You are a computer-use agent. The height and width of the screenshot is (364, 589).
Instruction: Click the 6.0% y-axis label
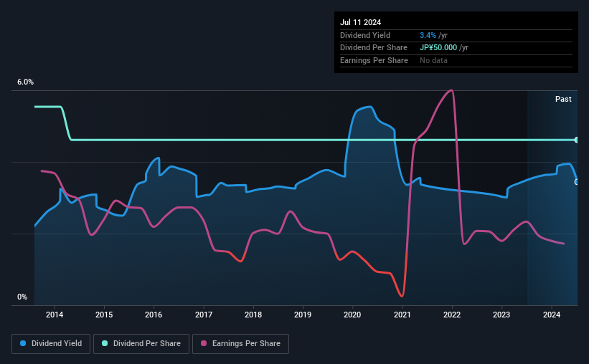click(x=25, y=82)
